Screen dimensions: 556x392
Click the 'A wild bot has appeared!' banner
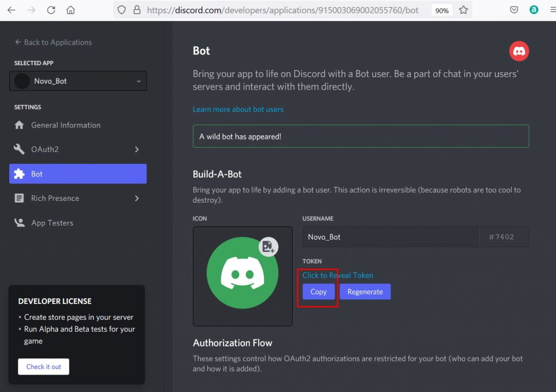point(361,136)
